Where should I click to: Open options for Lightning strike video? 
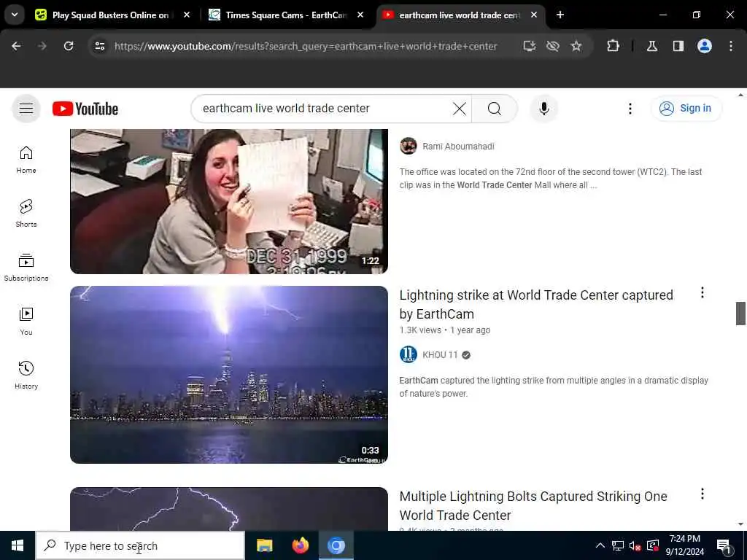pos(702,293)
